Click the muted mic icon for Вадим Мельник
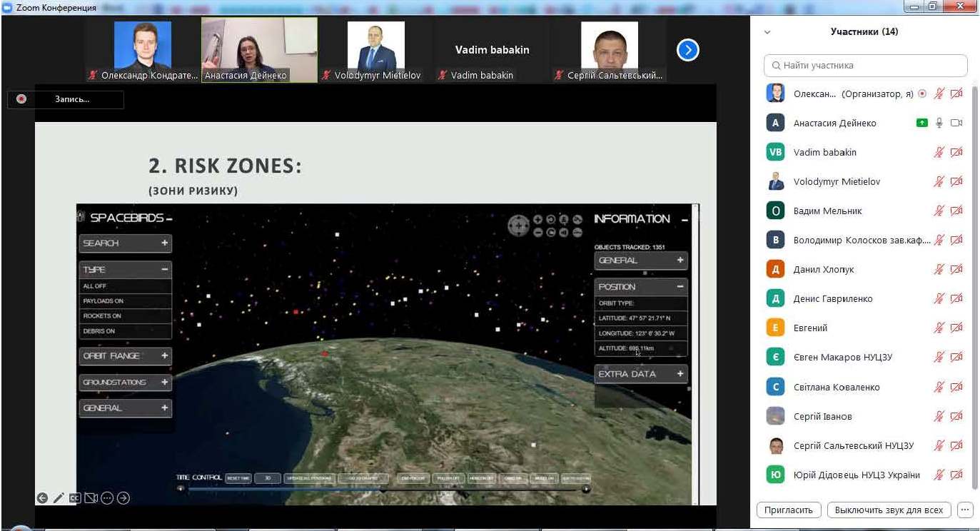The height and width of the screenshot is (531, 980). (939, 211)
